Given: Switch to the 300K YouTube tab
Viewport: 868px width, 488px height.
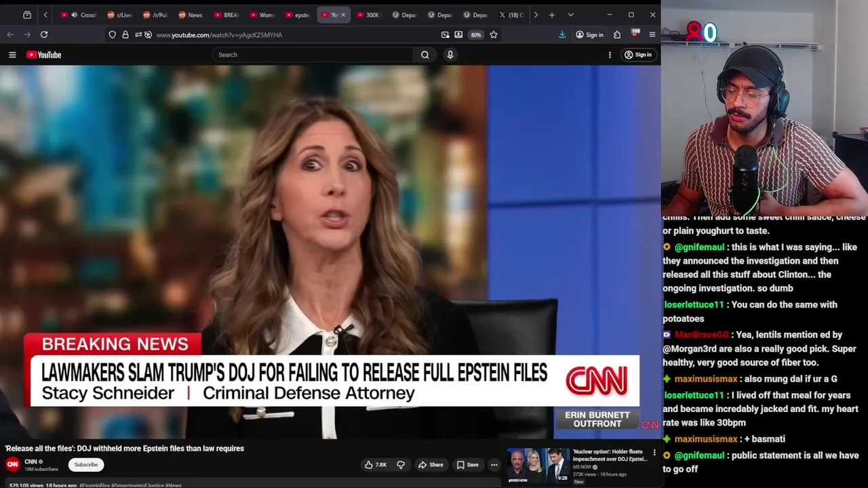Looking at the screenshot, I should [368, 15].
